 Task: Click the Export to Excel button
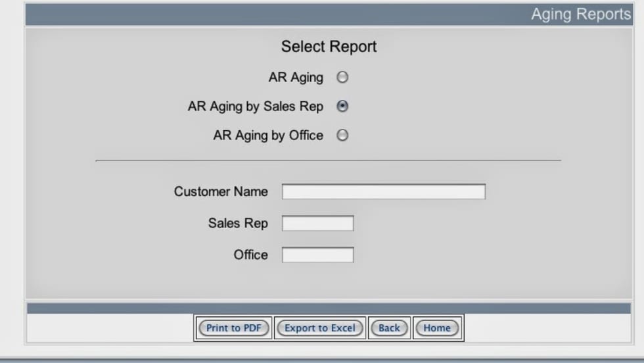319,328
